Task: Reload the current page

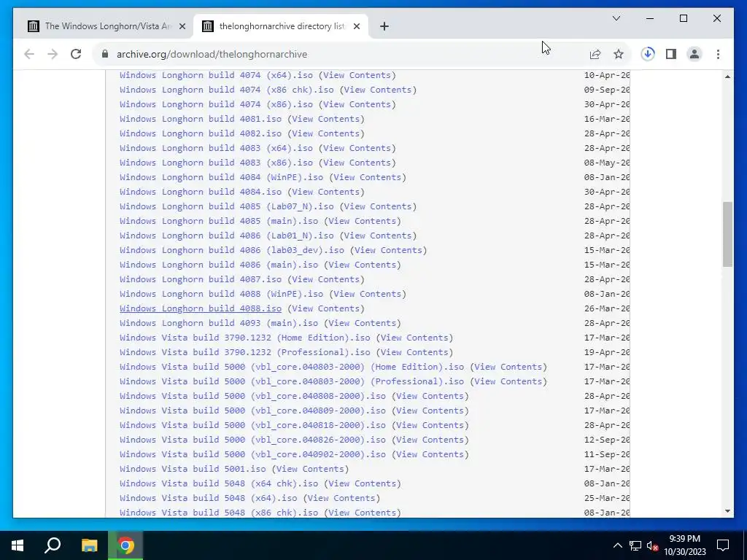Action: coord(76,54)
